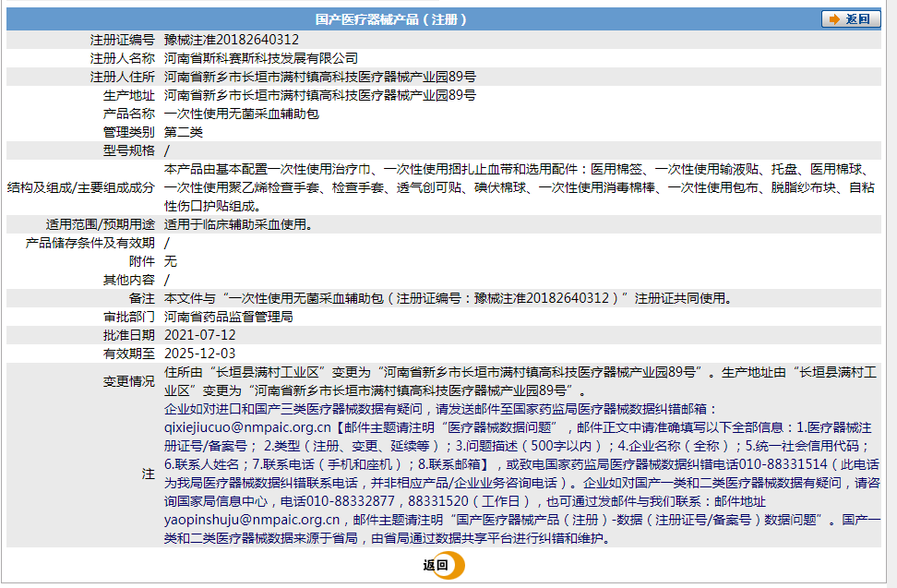Click the 备注 remark text row
Image resolution: width=897 pixels, height=588 pixels.
(x=369, y=294)
